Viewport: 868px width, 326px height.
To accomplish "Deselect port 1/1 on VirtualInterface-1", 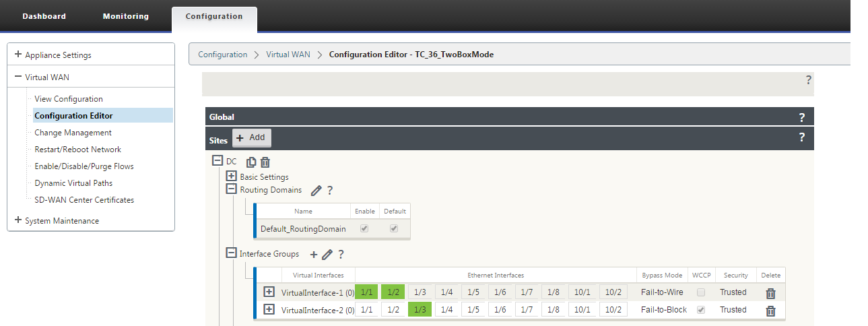I will (366, 292).
